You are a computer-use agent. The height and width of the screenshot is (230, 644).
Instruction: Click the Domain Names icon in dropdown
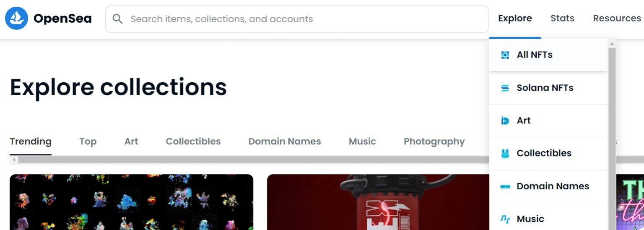point(505,186)
